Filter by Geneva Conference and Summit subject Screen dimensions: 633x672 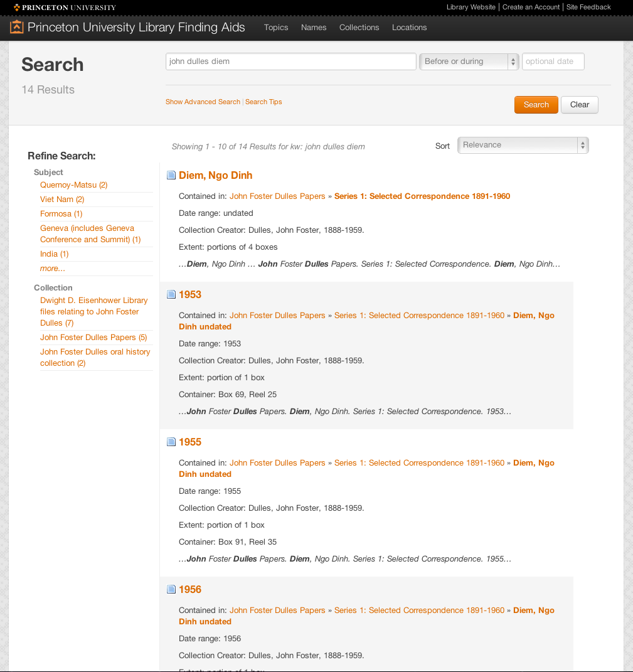click(90, 233)
